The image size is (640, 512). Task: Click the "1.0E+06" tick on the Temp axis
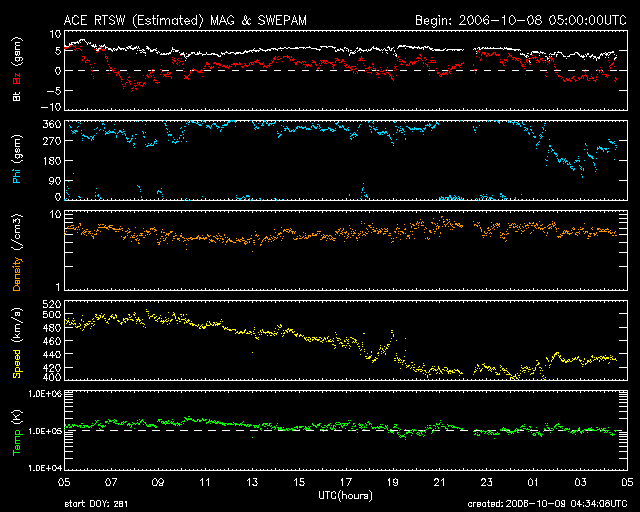coord(45,394)
